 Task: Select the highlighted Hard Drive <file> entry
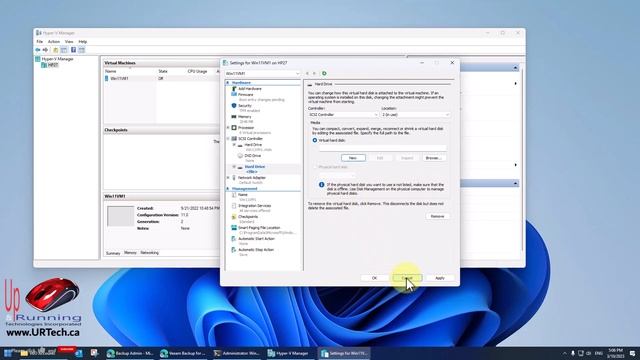[x=263, y=169]
